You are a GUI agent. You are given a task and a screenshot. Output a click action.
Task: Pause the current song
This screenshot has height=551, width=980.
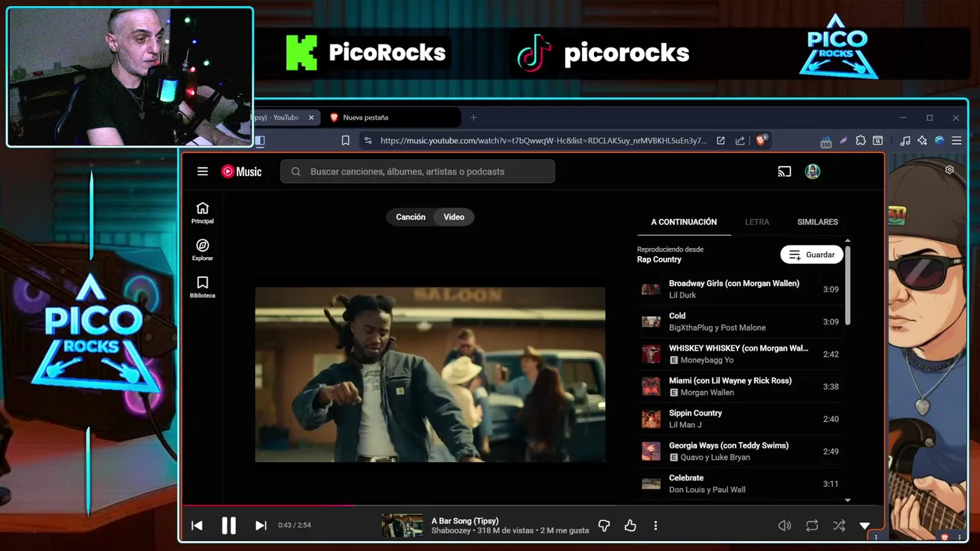point(228,525)
